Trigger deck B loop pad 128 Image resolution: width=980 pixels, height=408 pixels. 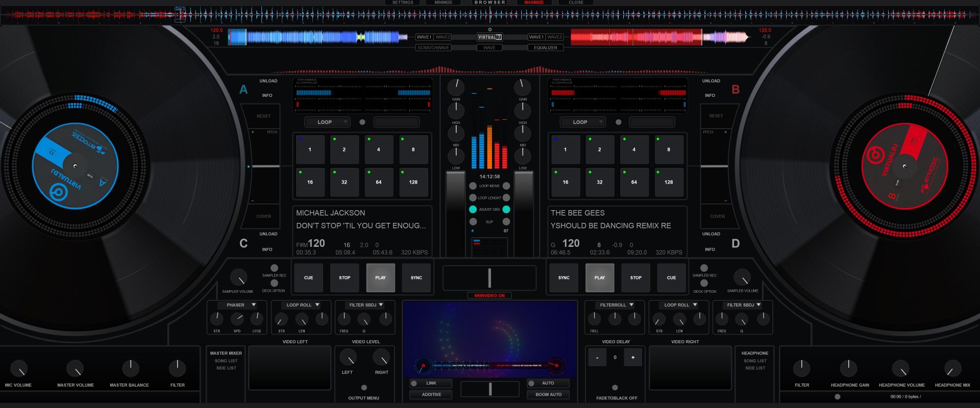(669, 182)
